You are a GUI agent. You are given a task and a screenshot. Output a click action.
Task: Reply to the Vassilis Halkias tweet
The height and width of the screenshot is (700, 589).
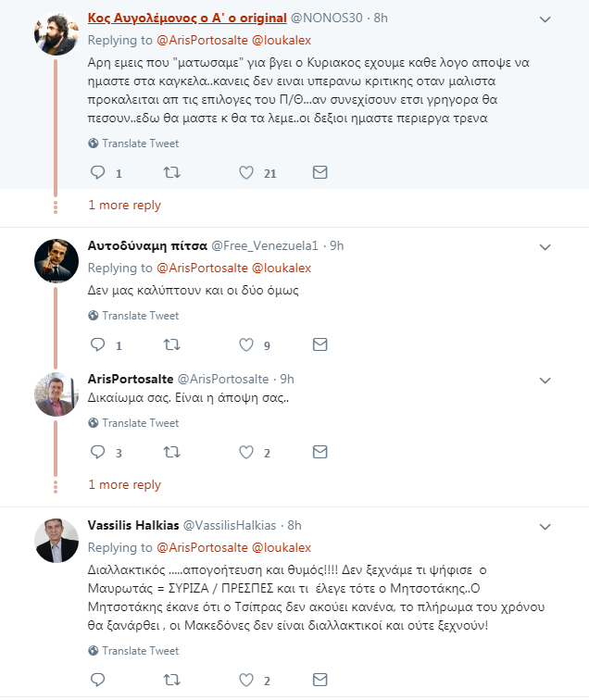point(98,680)
